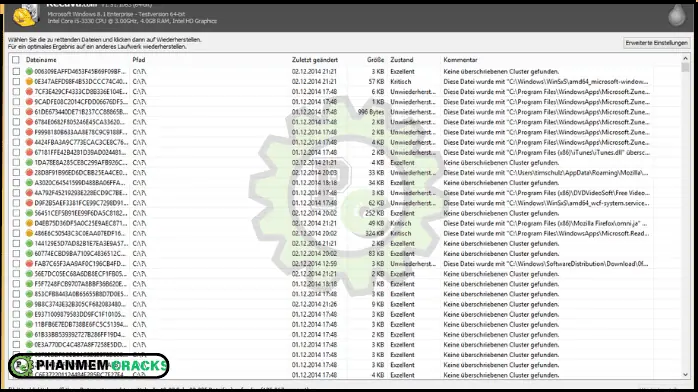Sort by the Zuletzt geändert column header

tap(315, 60)
